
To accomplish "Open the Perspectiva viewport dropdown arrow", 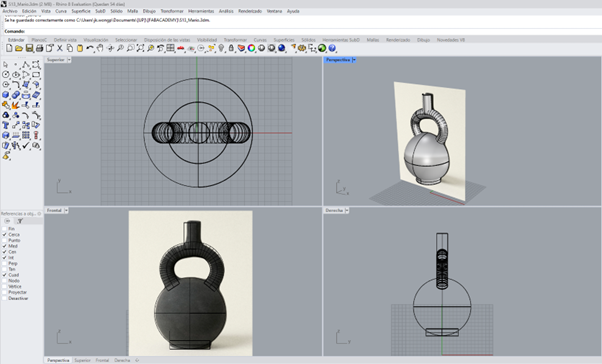I will [x=354, y=60].
